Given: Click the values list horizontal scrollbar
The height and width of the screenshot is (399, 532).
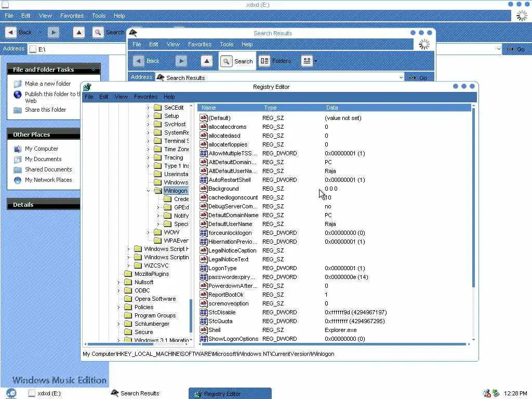Looking at the screenshot, I should [x=334, y=344].
